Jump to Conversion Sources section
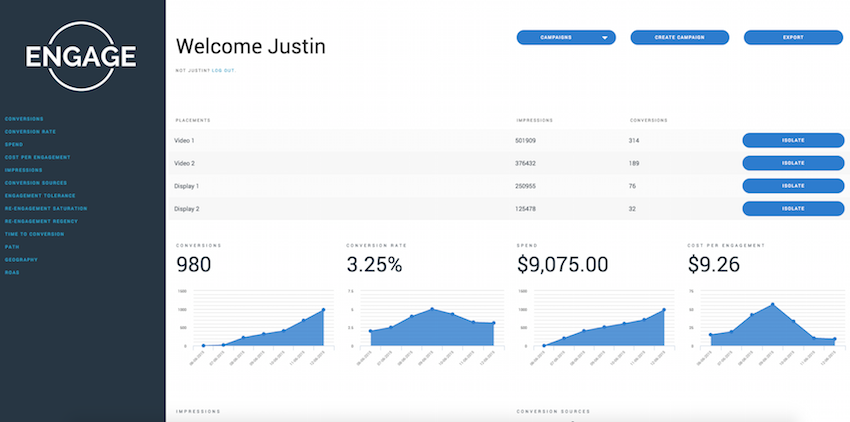Viewport: 850px width, 422px height. tap(36, 183)
